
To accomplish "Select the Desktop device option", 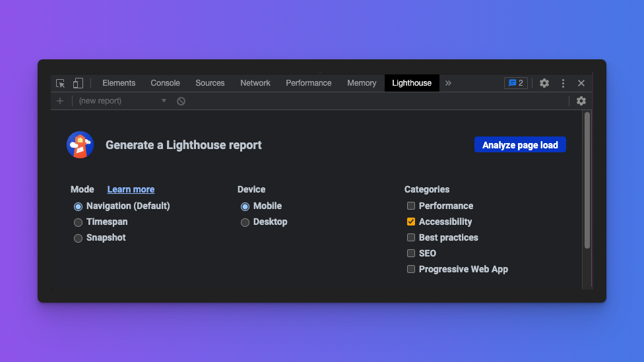I will pyautogui.click(x=245, y=222).
